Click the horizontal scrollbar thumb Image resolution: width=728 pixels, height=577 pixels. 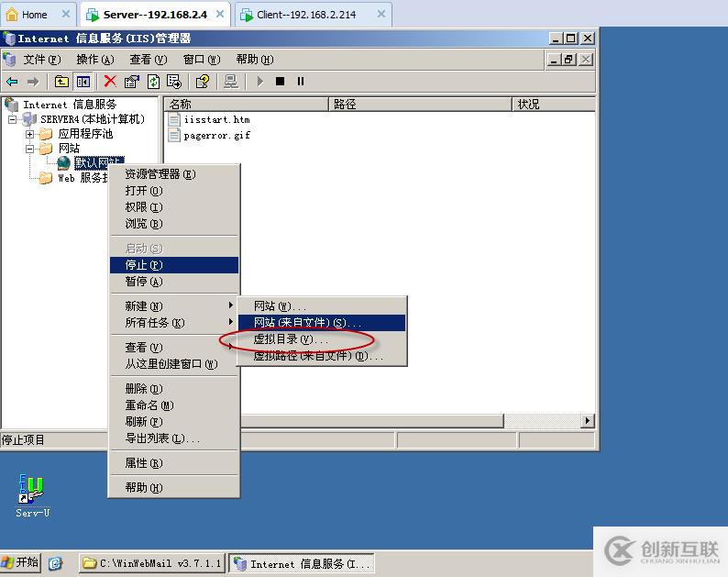pos(371,420)
